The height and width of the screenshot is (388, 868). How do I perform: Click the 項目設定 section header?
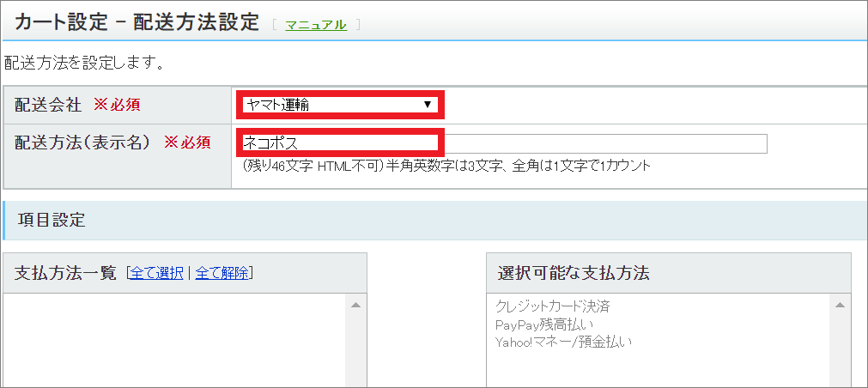pyautogui.click(x=52, y=220)
